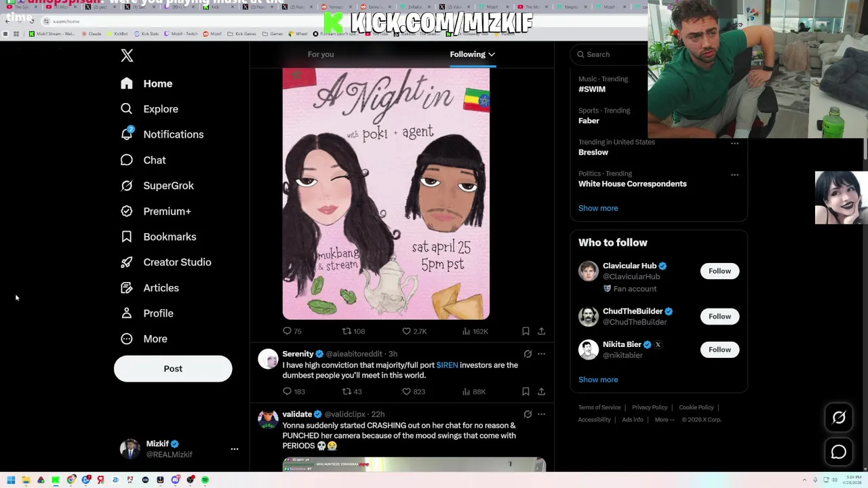Like the poki + agent post
Viewport: 868px width, 488px height.
(x=414, y=331)
